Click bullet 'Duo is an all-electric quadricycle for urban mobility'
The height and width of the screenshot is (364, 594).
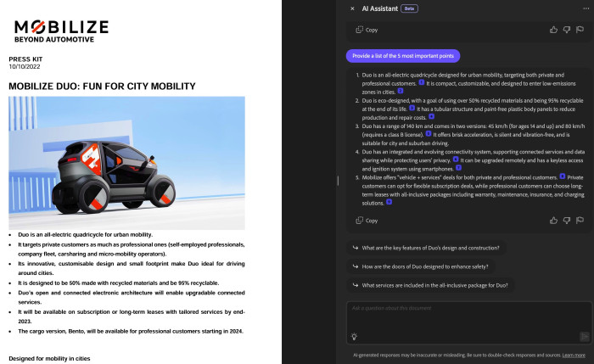[x=85, y=234]
